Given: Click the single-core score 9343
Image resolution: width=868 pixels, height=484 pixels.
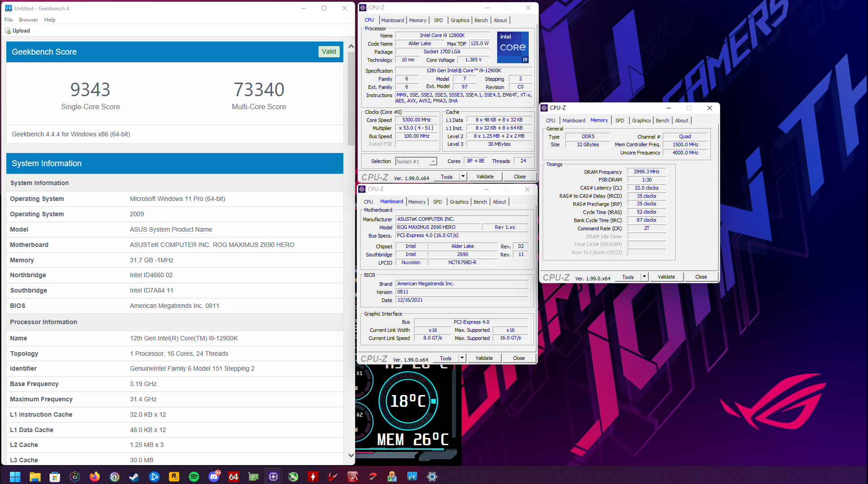Looking at the screenshot, I should pyautogui.click(x=90, y=89).
